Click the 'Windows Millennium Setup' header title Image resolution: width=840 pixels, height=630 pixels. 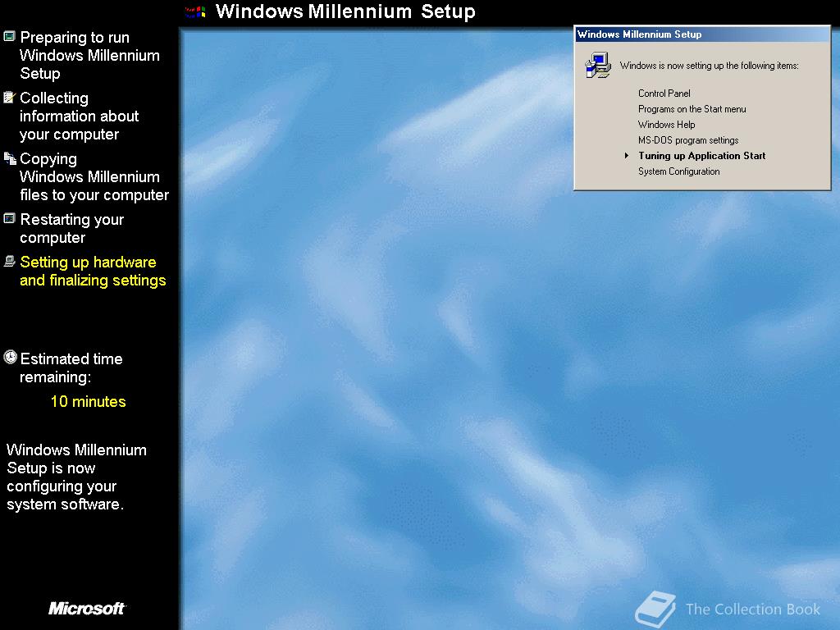pyautogui.click(x=345, y=11)
